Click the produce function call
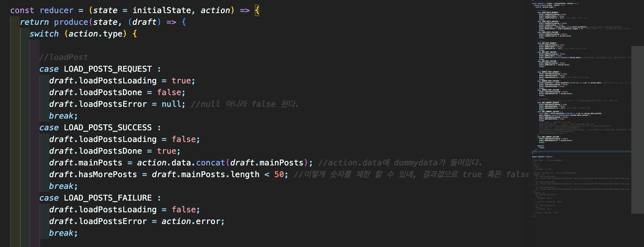This screenshot has height=247, width=644. [x=71, y=22]
